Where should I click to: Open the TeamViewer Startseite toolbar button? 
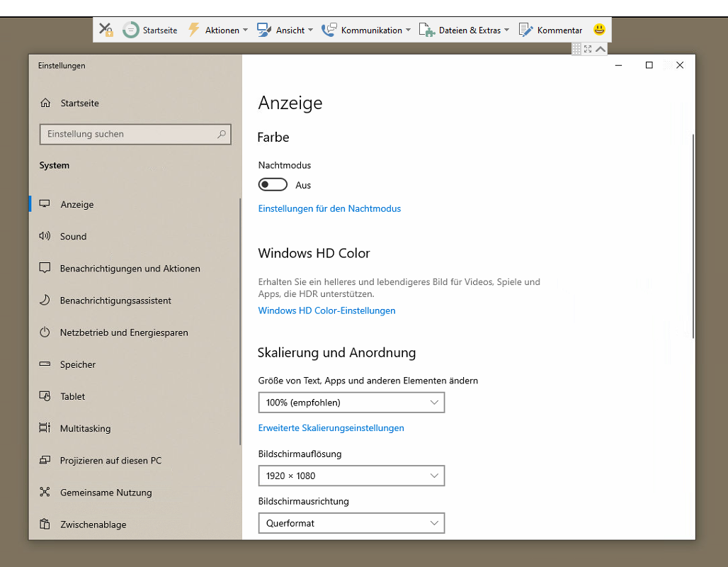(150, 30)
